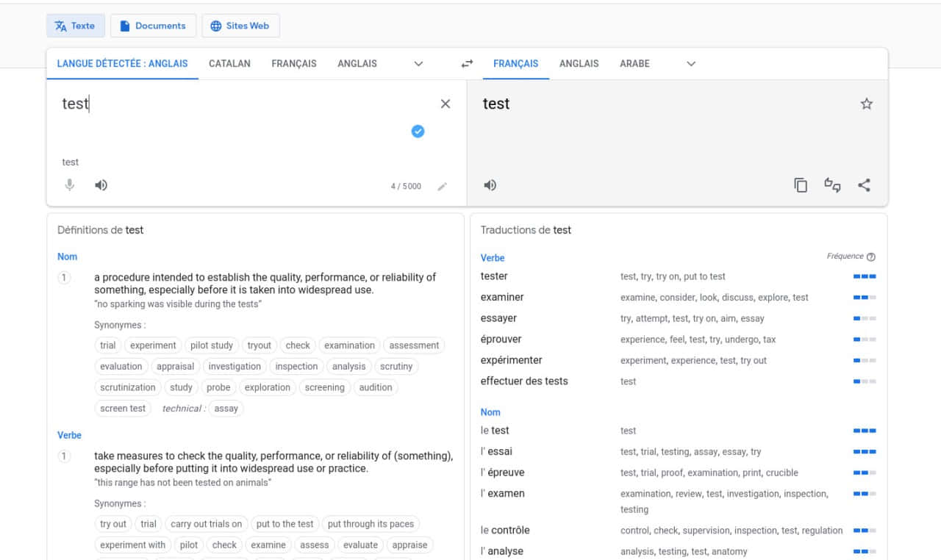Clear the source text with the X icon

tap(445, 104)
